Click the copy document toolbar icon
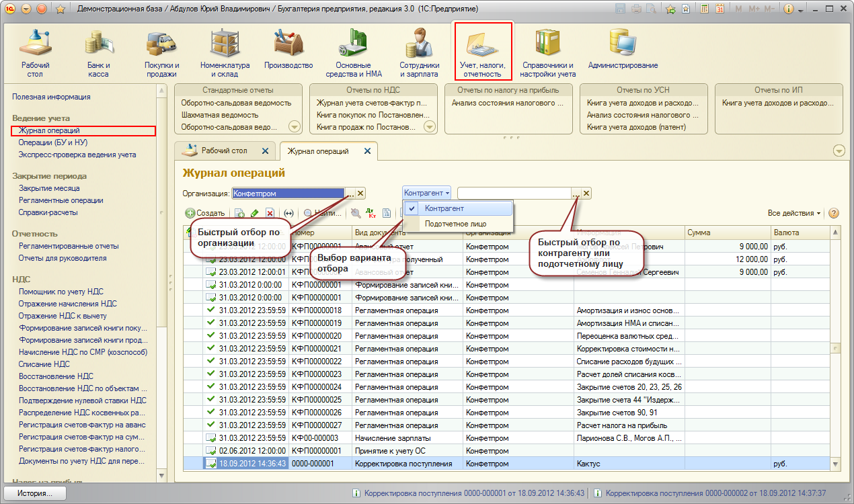The image size is (854, 504). click(x=239, y=213)
